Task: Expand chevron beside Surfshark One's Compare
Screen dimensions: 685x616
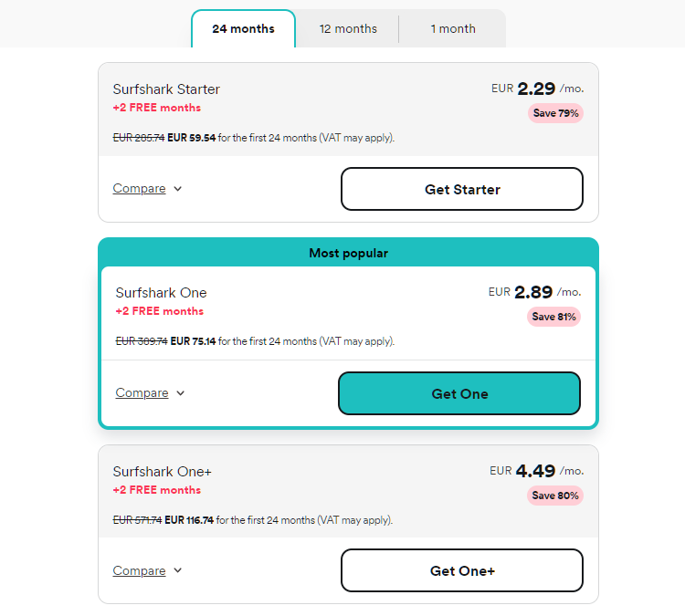Action: point(181,393)
